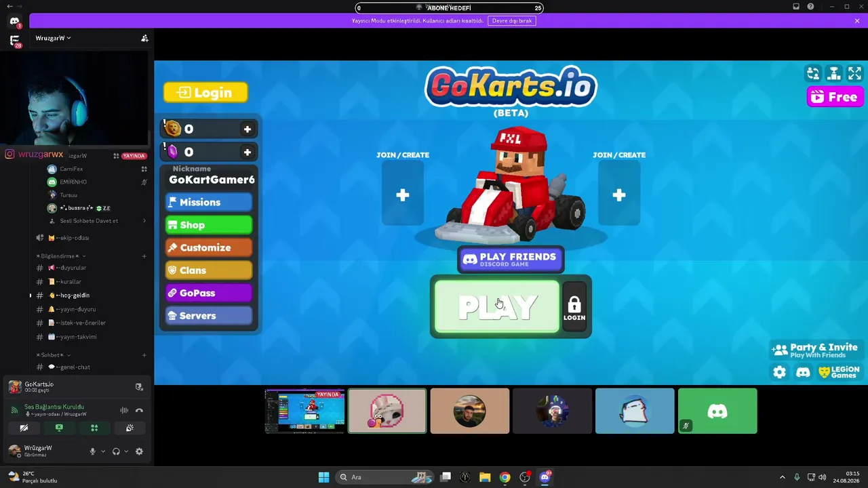Pop out the GoKarts.io activity

click(139, 387)
